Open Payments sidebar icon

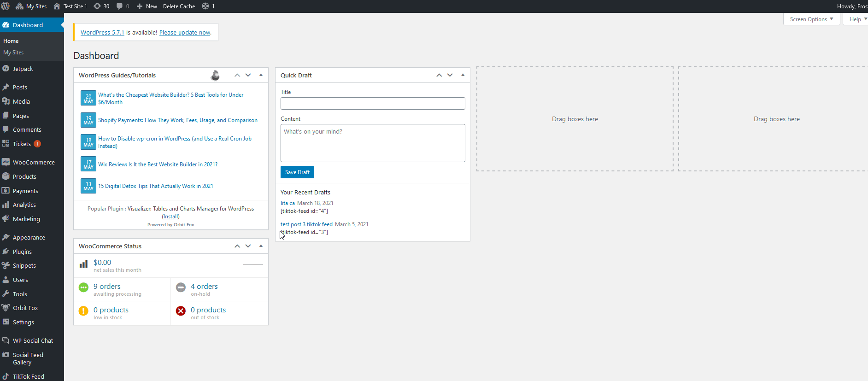coord(6,191)
